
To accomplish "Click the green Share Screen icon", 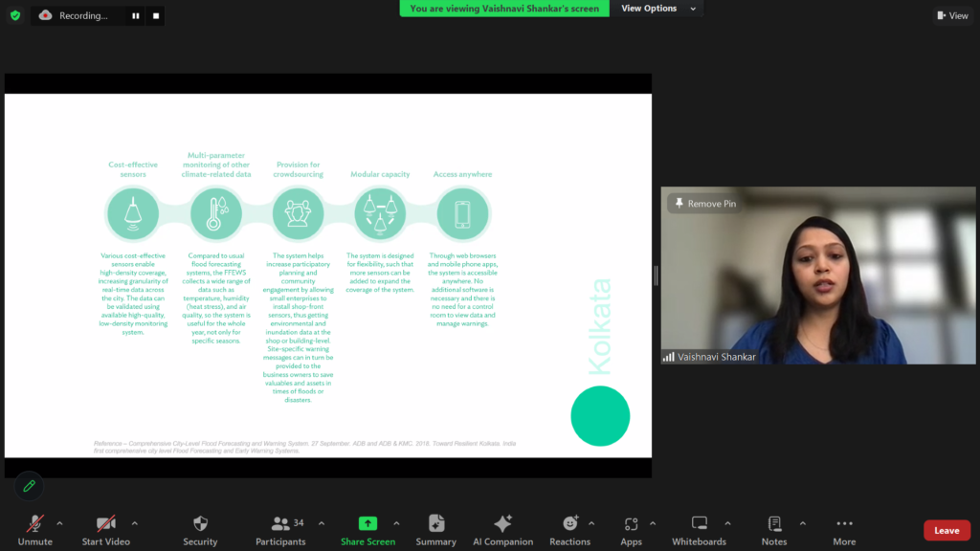I will [x=367, y=524].
